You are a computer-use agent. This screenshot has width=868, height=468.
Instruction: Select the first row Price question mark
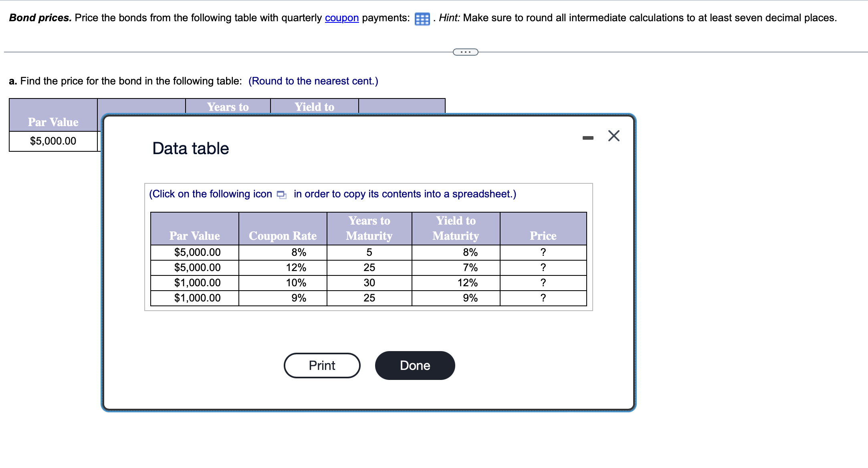[543, 252]
